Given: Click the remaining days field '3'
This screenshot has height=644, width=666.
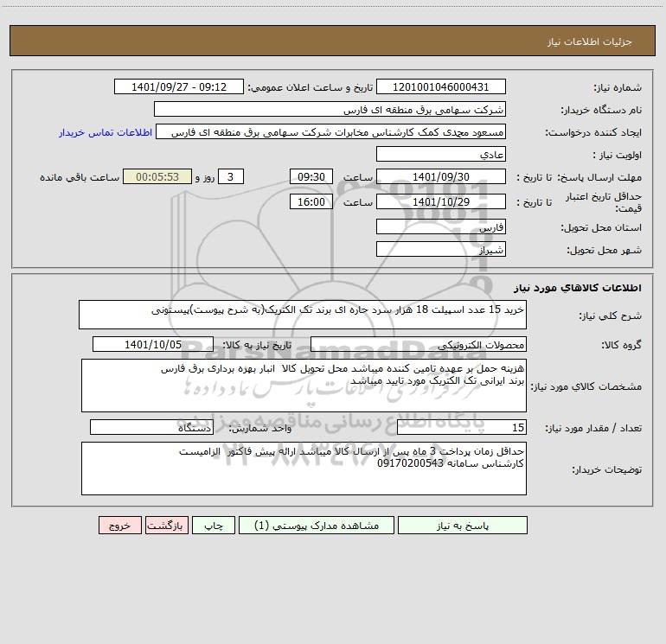Looking at the screenshot, I should coord(231,176).
